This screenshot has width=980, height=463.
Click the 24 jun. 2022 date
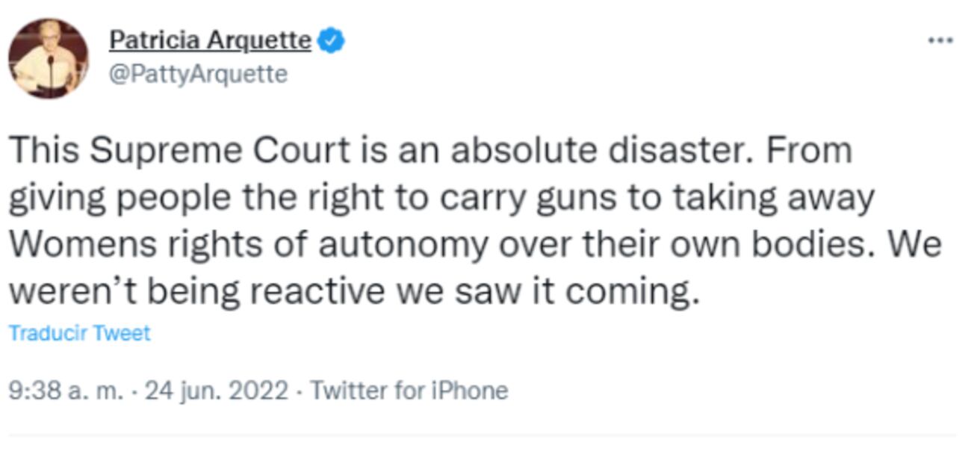tap(216, 391)
